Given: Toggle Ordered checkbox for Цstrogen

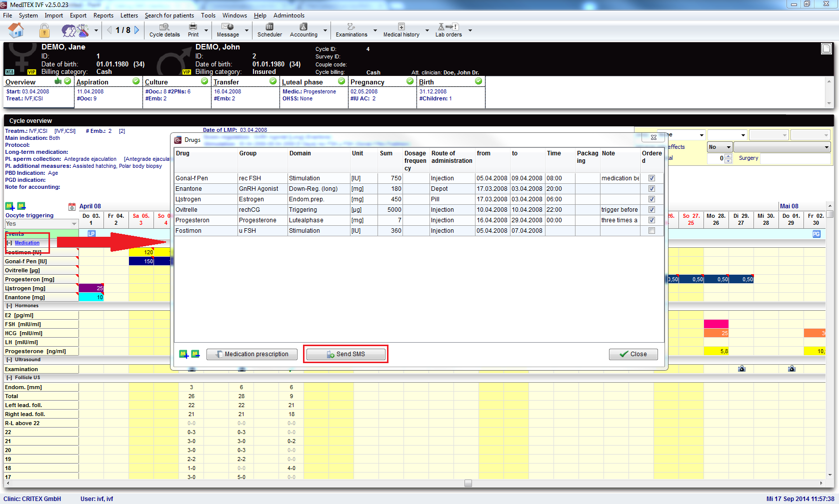Looking at the screenshot, I should (651, 199).
